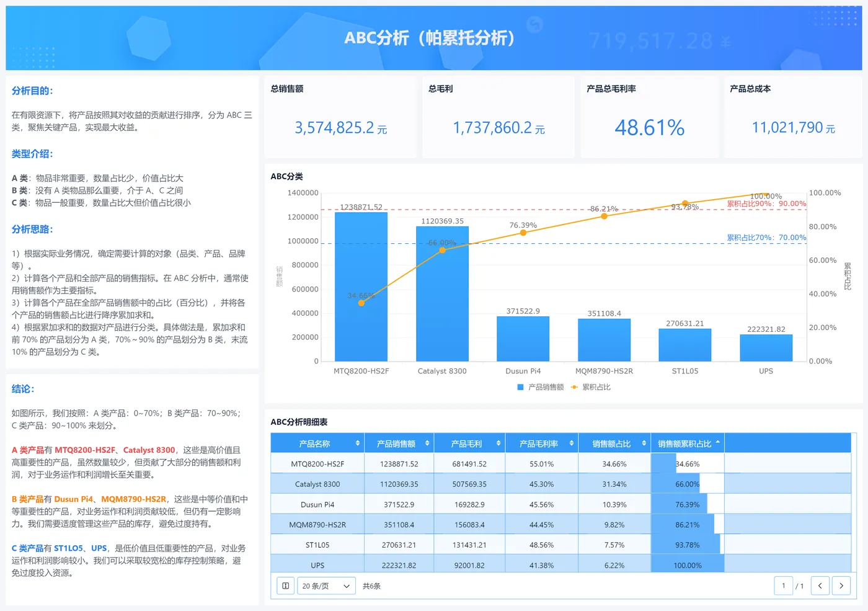Screen dimensions: 868x611
Task: Click the 分析思路 heading
Action: (32, 229)
